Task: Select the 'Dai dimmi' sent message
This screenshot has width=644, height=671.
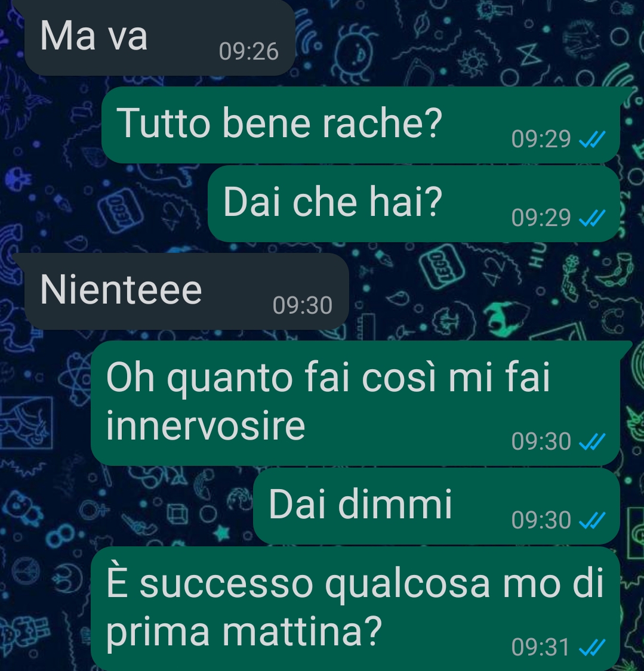Action: (436, 506)
